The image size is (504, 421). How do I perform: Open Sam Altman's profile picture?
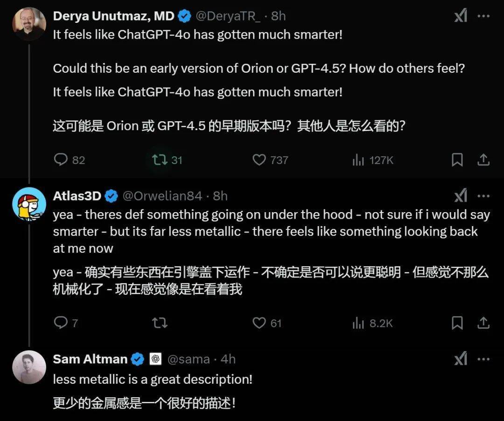(x=29, y=367)
